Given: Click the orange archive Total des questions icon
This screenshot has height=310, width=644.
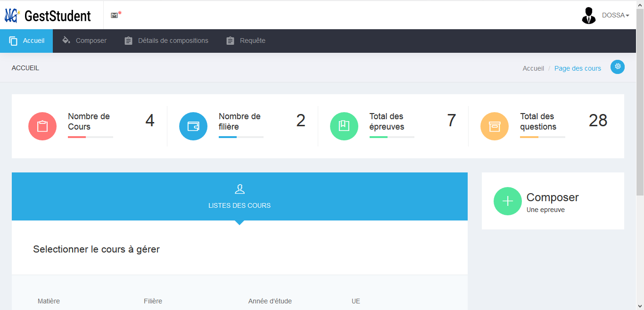Looking at the screenshot, I should [x=495, y=126].
